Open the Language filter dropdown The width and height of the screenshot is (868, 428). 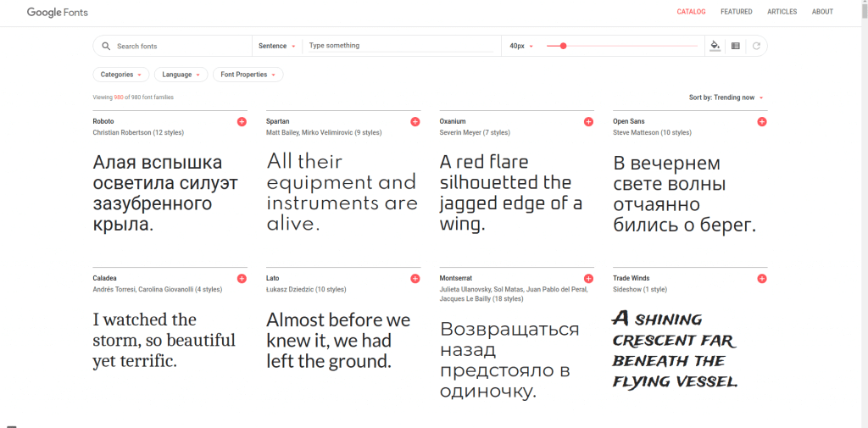point(181,75)
